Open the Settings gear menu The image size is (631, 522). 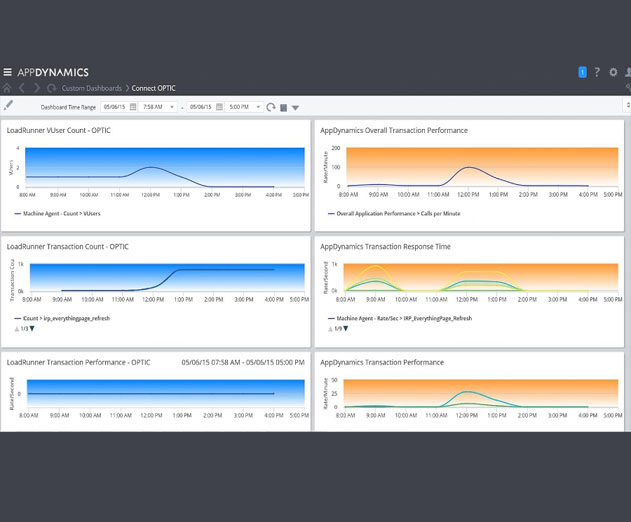coord(613,72)
